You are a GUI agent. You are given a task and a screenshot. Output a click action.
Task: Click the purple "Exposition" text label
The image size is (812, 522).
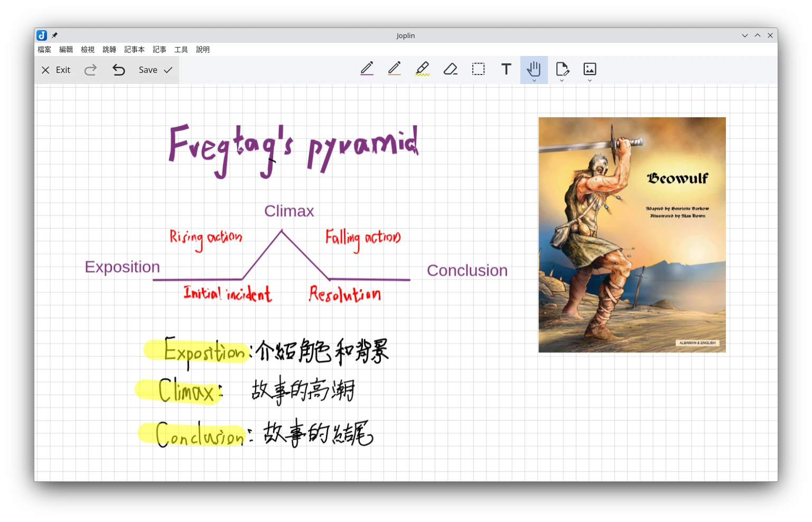click(122, 267)
